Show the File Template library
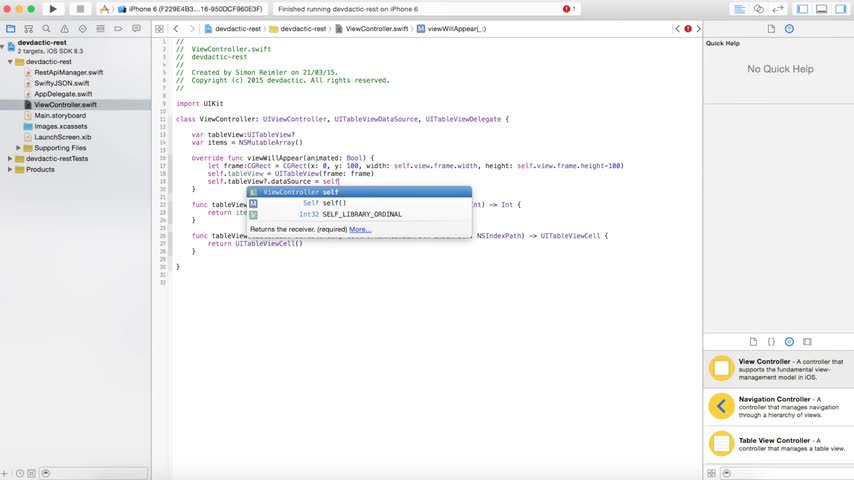The image size is (854, 480). [x=753, y=342]
